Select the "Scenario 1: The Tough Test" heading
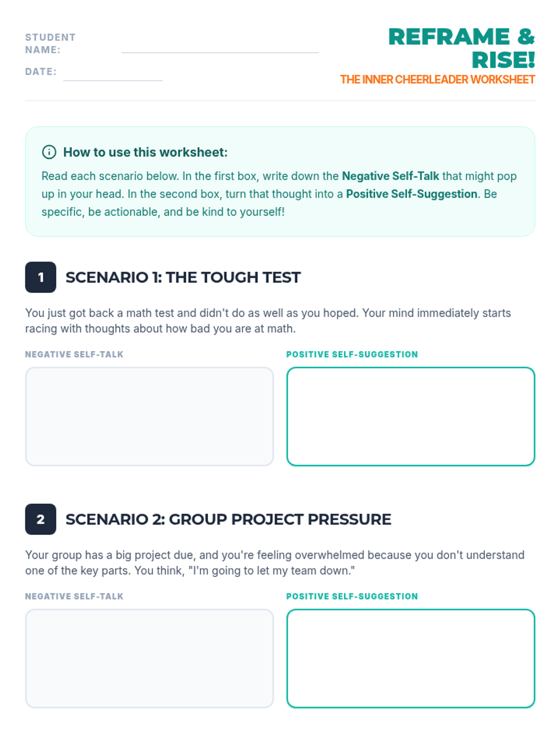560x747 pixels. [x=183, y=277]
